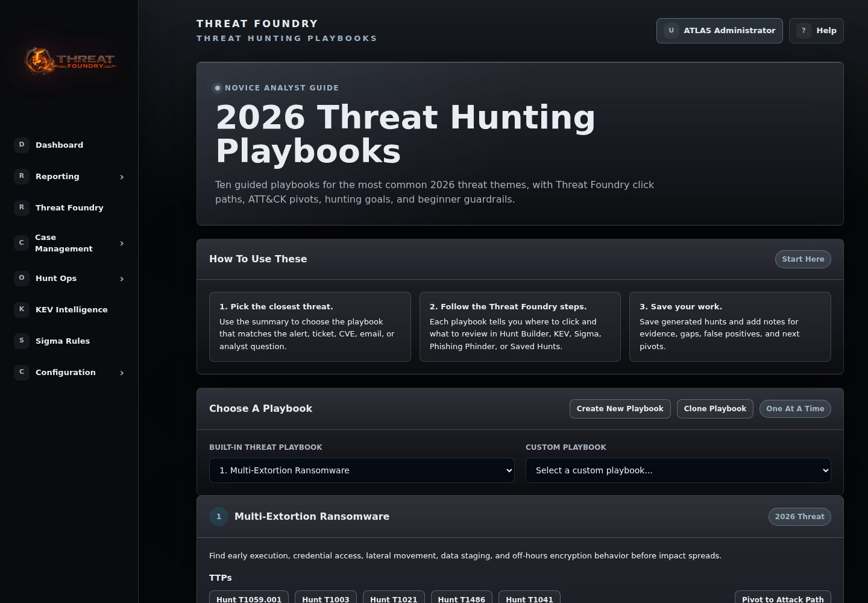Click the One At A Time pill
868x603 pixels.
795,409
